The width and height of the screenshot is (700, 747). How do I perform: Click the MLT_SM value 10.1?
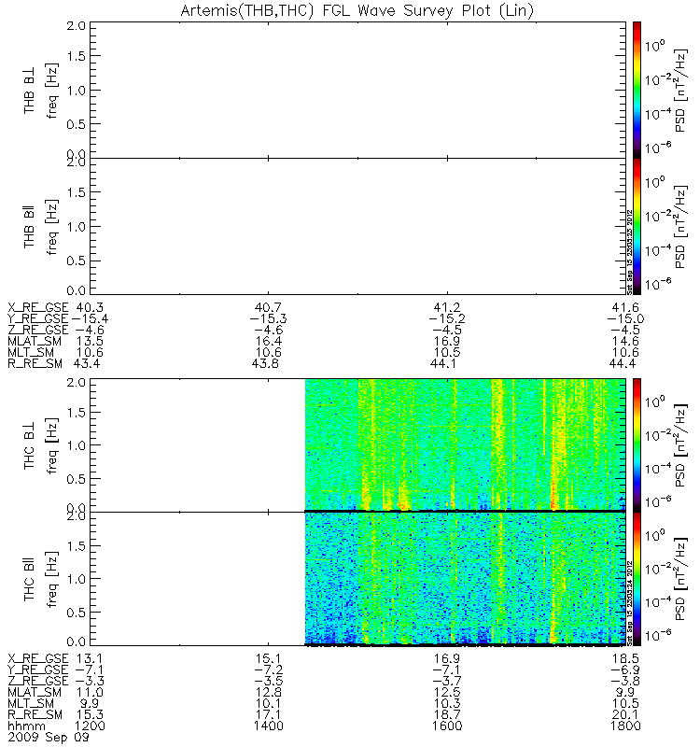[269, 703]
